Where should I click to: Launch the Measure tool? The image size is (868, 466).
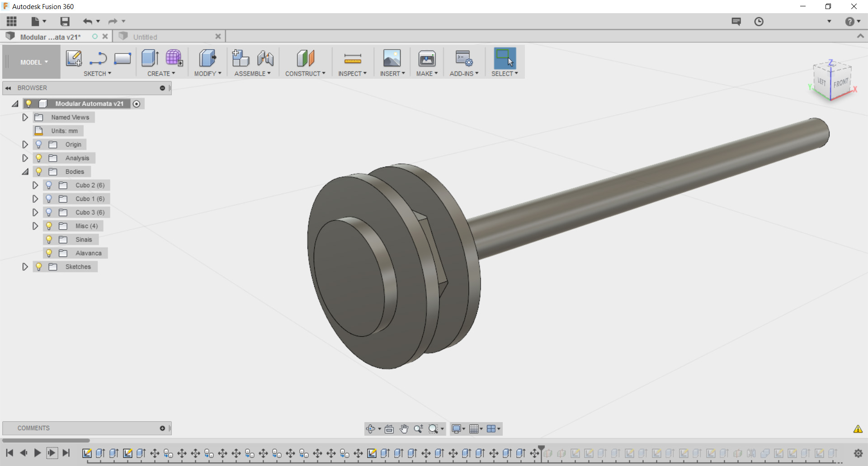point(353,58)
